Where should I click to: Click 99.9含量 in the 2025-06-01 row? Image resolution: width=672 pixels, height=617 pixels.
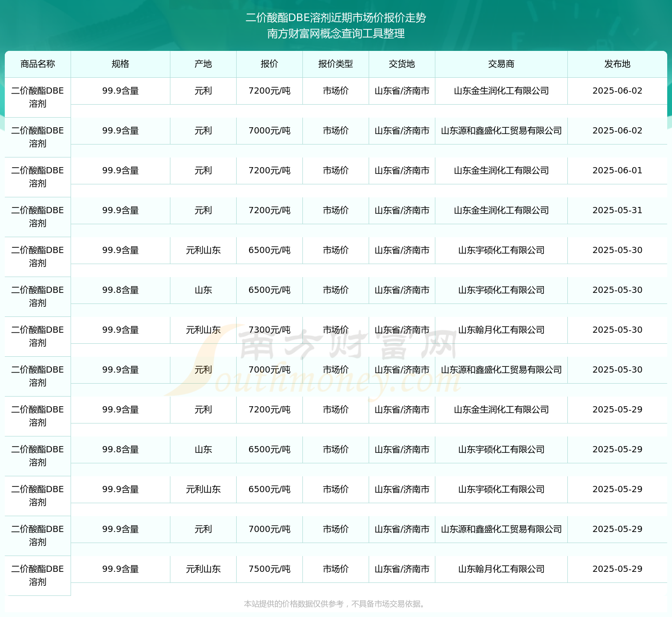120,170
